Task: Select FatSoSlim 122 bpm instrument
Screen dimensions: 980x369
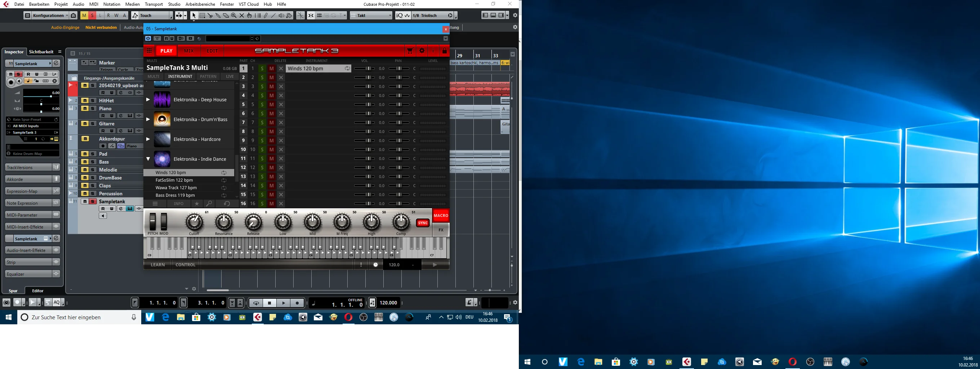Action: (x=189, y=180)
